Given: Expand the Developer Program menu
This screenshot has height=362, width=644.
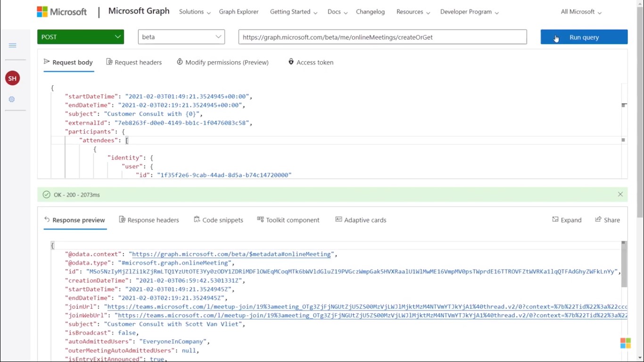Looking at the screenshot, I should pyautogui.click(x=469, y=12).
